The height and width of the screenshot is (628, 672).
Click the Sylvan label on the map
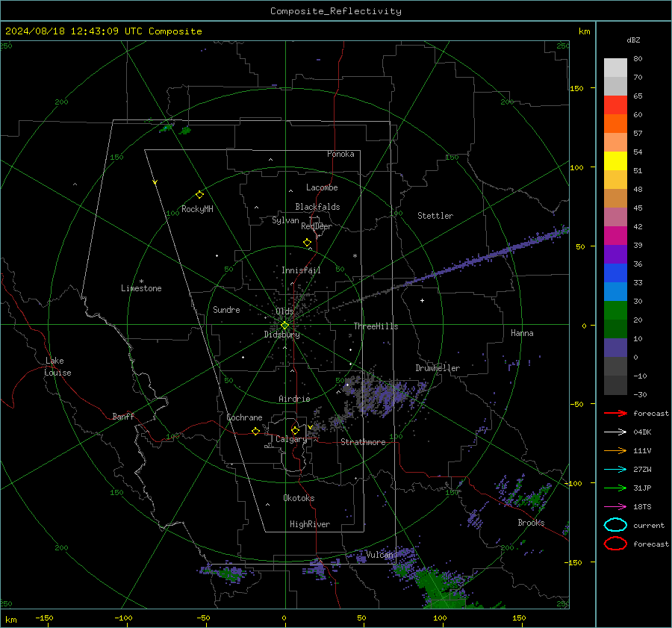coord(285,220)
